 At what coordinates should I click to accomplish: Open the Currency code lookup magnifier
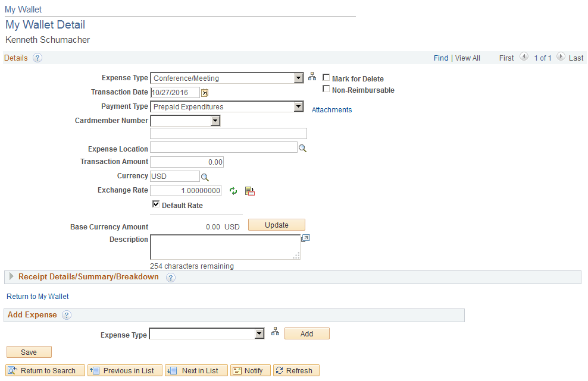(x=205, y=176)
